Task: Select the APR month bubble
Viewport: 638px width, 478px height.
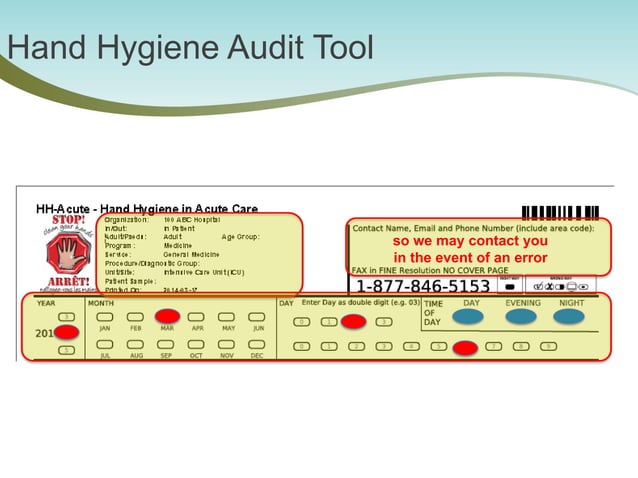Action: (196, 316)
